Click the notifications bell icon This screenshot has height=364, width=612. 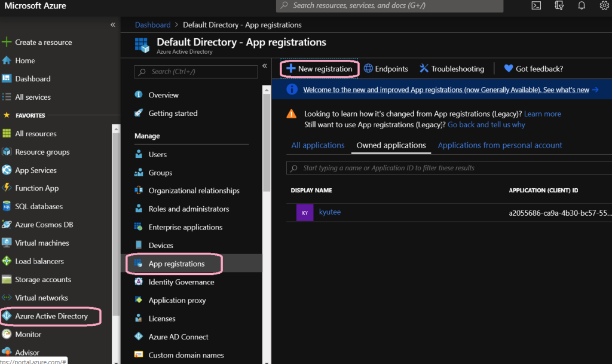point(582,6)
